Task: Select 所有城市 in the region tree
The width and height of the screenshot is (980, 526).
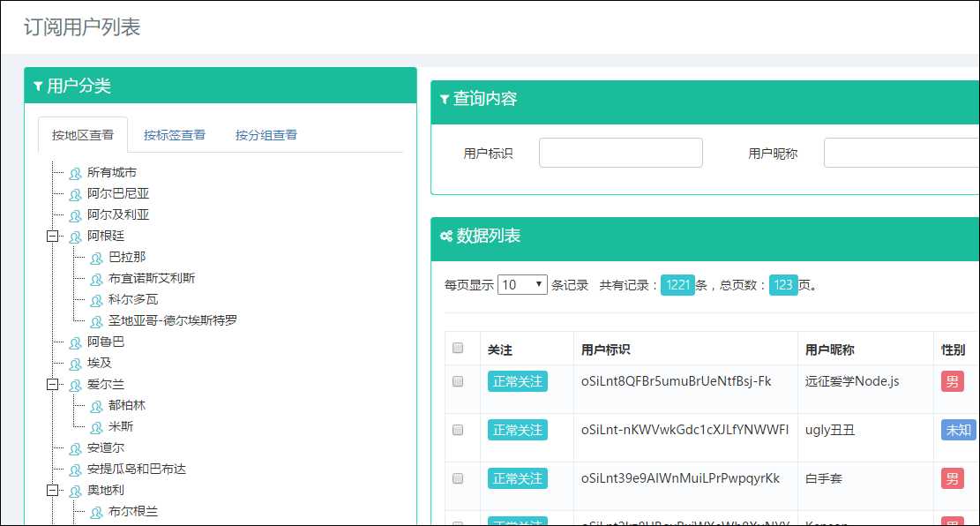Action: point(112,173)
